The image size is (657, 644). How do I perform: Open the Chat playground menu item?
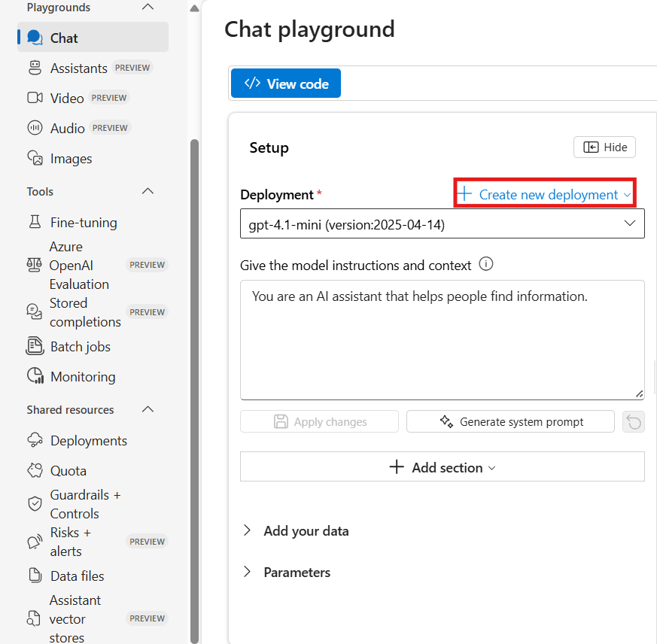(x=93, y=38)
